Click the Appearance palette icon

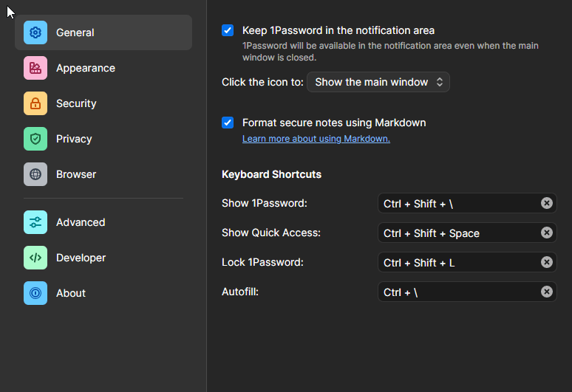pyautogui.click(x=35, y=68)
